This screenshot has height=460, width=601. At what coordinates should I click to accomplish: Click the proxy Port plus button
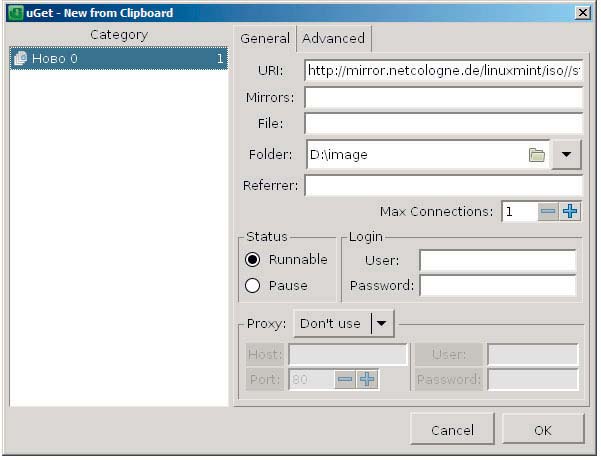point(367,380)
